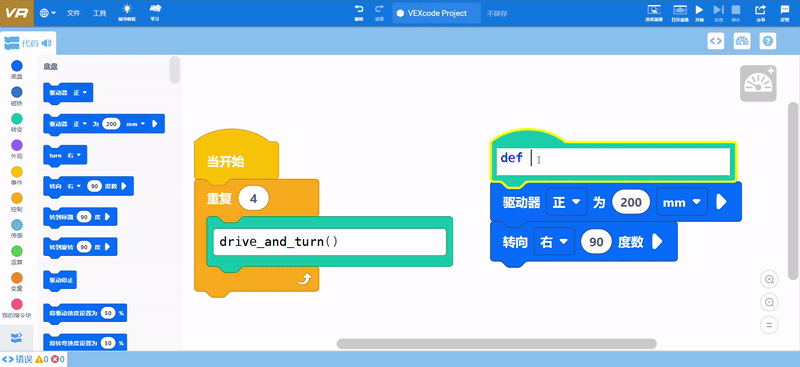Image resolution: width=800 pixels, height=367 pixels.
Task: Open the 文件 menu
Action: (74, 13)
